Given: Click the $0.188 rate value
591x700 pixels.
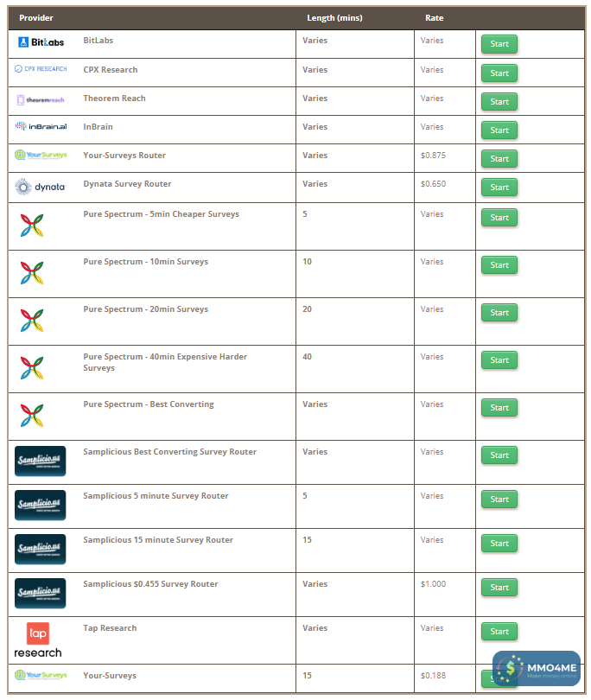Looking at the screenshot, I should pos(433,676).
